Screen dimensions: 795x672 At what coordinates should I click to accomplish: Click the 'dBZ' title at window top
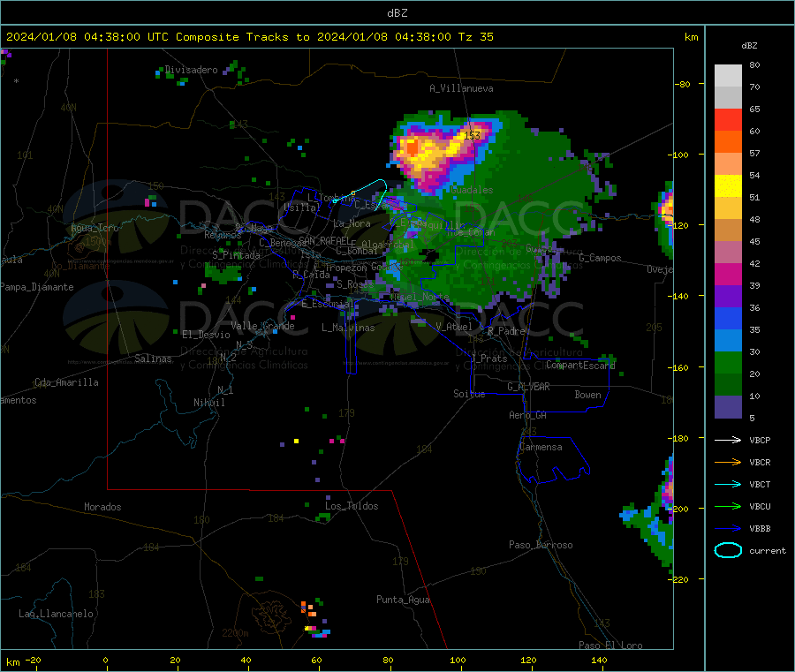click(x=397, y=13)
